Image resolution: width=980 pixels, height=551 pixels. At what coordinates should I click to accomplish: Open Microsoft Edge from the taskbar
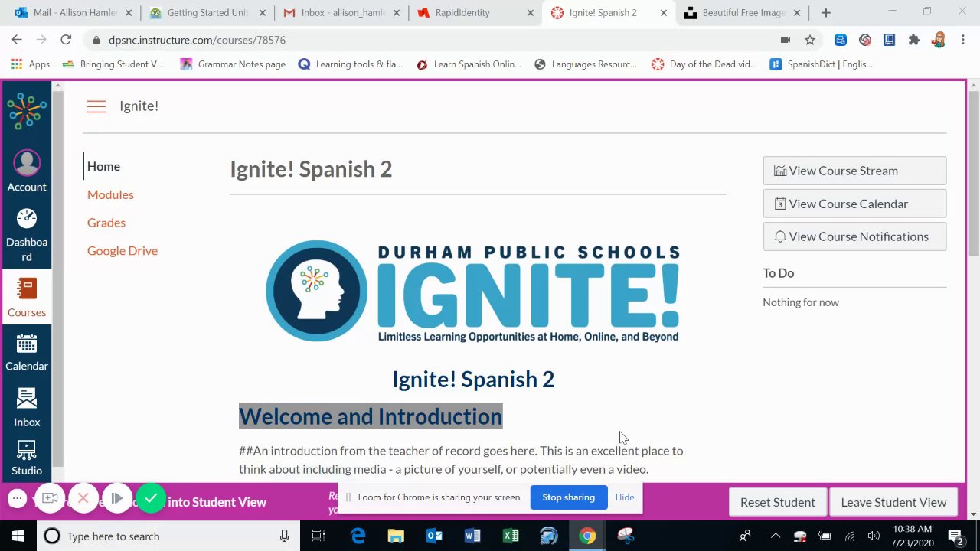(x=358, y=536)
